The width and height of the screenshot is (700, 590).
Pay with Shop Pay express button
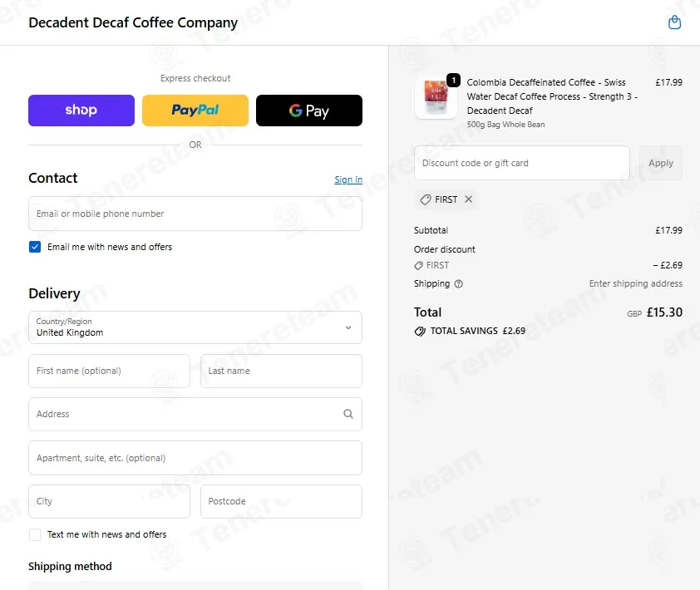(81, 111)
